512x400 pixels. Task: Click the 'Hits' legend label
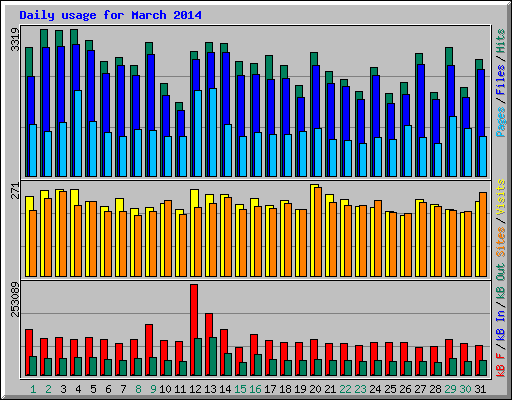point(501,41)
